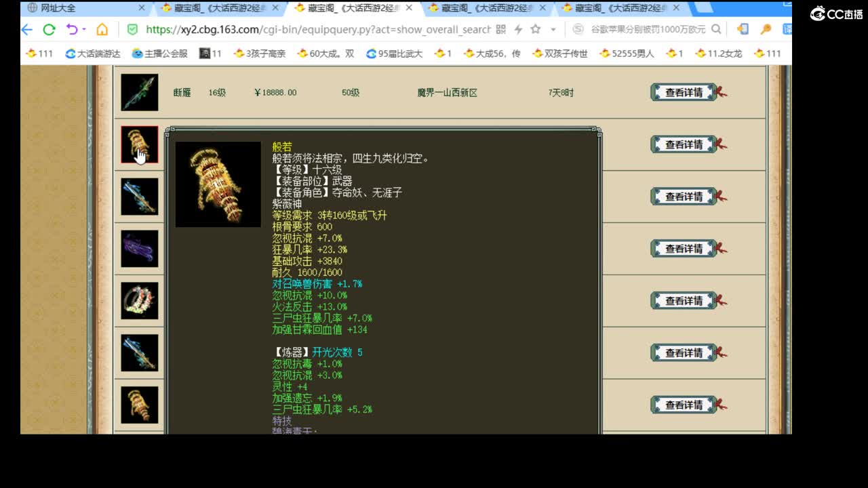This screenshot has width=868, height=488.
Task: Click the price ¥18888.00
Action: 275,93
